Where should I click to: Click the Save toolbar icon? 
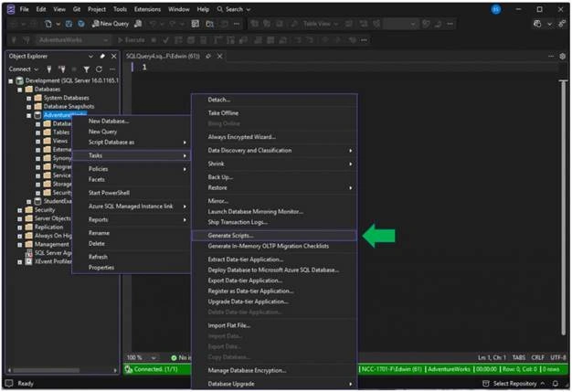point(69,24)
